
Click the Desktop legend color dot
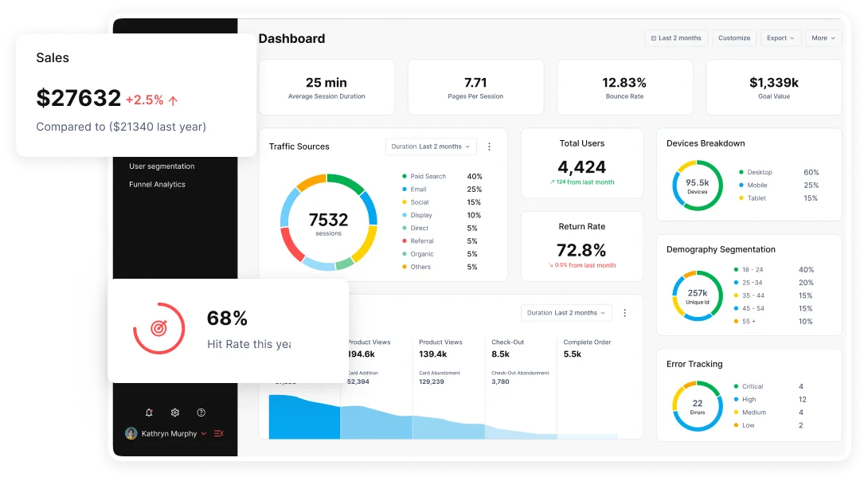point(741,172)
